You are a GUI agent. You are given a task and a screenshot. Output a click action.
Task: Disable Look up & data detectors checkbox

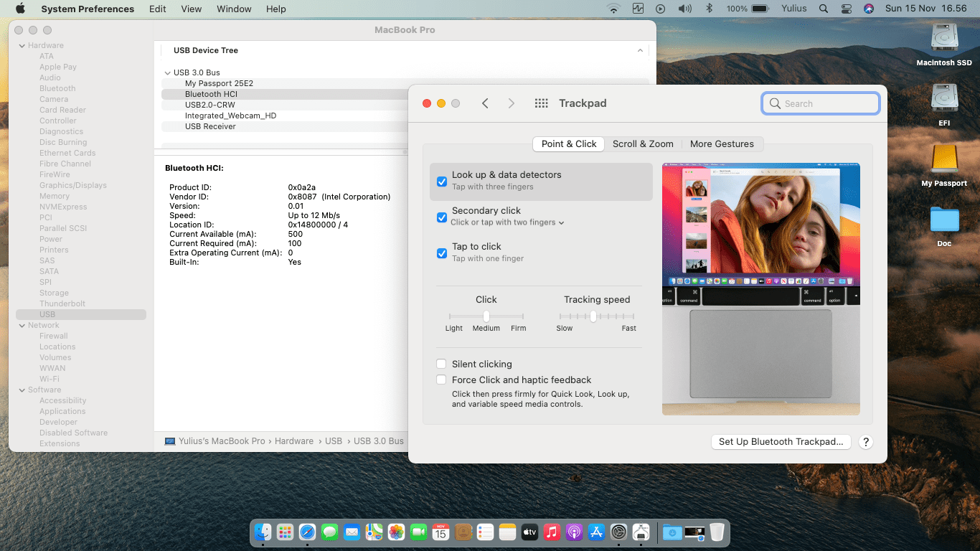point(442,182)
